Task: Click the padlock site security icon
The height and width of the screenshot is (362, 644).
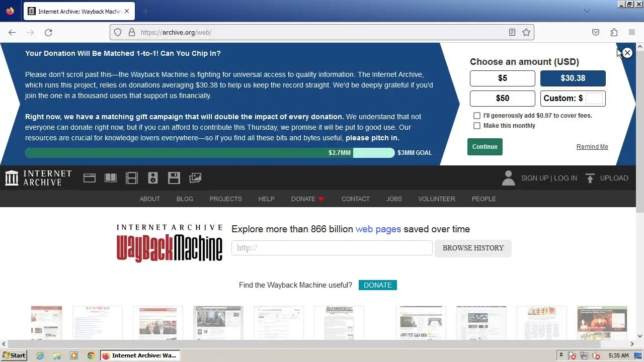Action: [132, 32]
